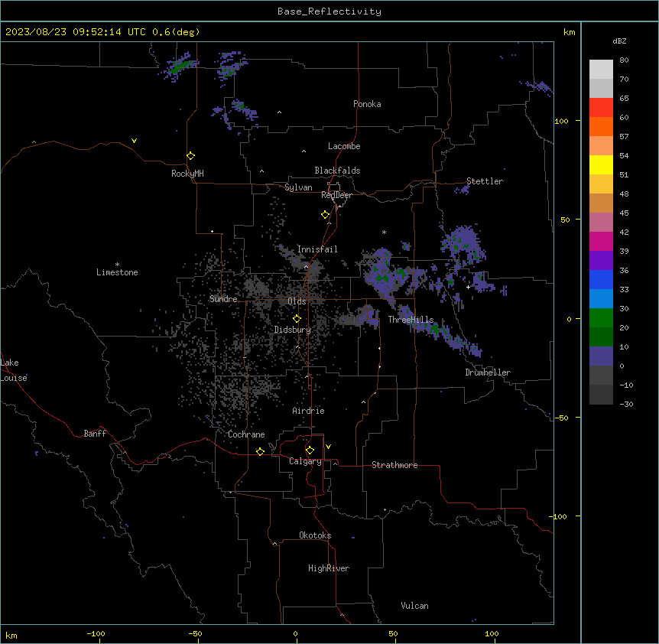Click the Strathmore label
Viewport: 659px width, 644px height.
tap(394, 465)
